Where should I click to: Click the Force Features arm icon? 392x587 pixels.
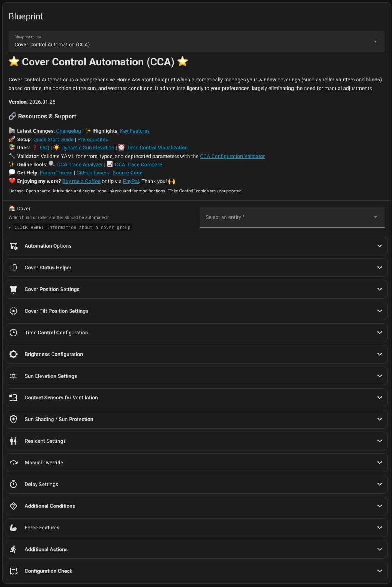pyautogui.click(x=13, y=528)
